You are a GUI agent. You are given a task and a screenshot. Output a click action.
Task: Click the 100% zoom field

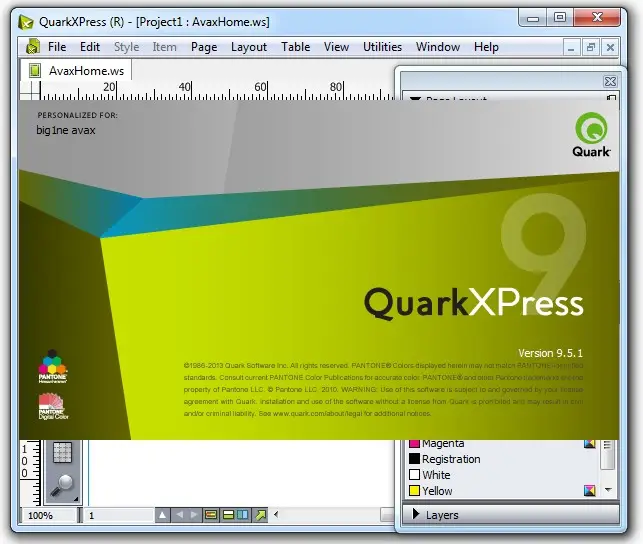tap(49, 515)
